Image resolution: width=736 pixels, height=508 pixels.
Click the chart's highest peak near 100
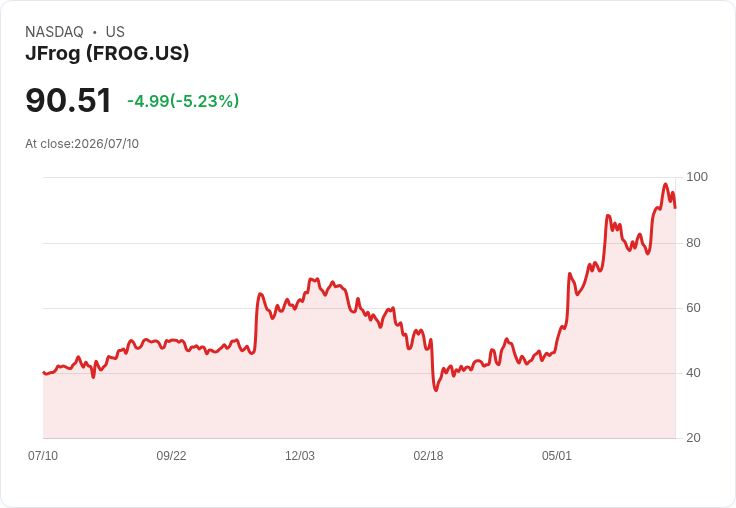click(x=665, y=184)
